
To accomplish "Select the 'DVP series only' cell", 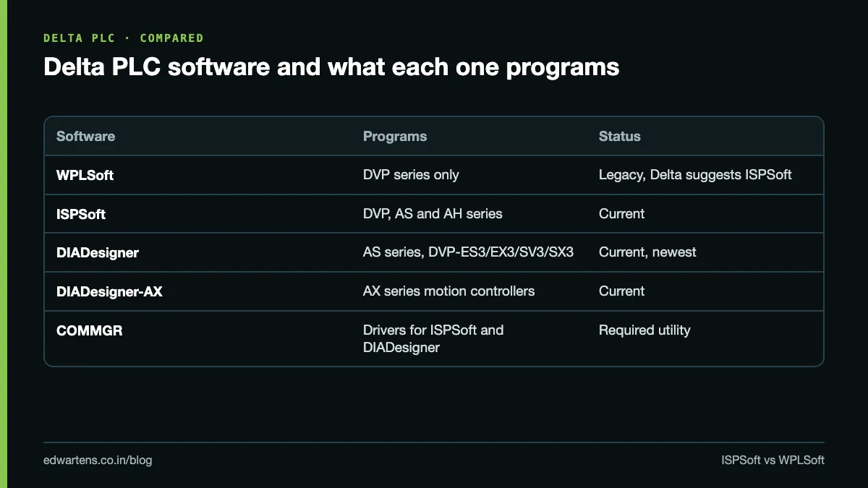I will (x=411, y=175).
